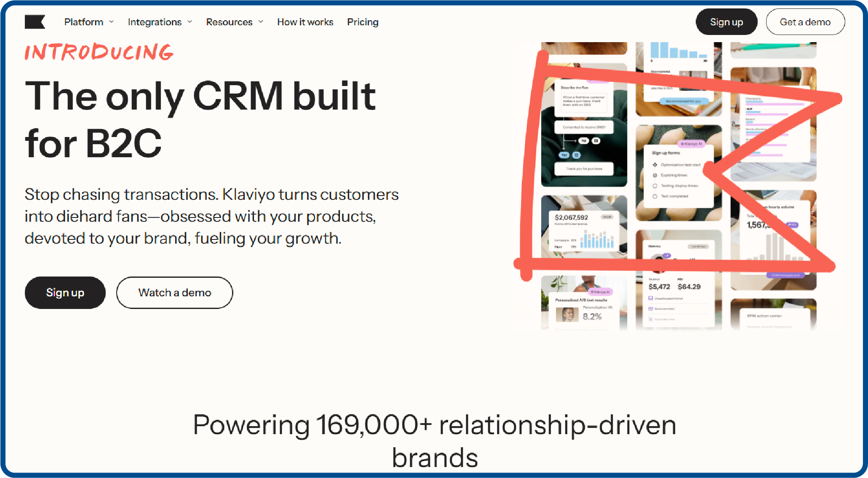Click the hero Sign up button
Screen dimensions: 868x478
tap(65, 293)
